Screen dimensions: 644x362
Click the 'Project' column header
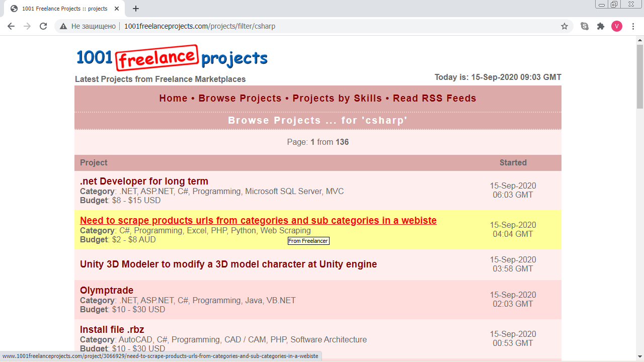pyautogui.click(x=94, y=163)
